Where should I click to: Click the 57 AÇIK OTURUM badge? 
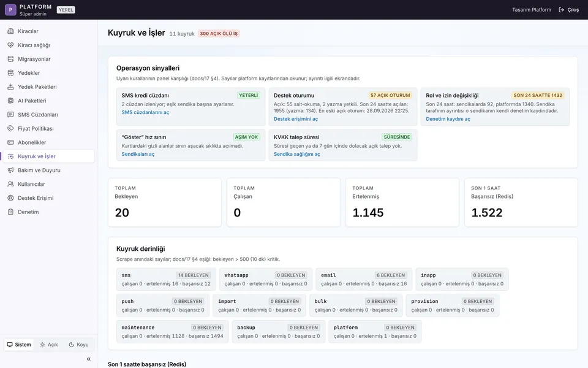pos(390,96)
